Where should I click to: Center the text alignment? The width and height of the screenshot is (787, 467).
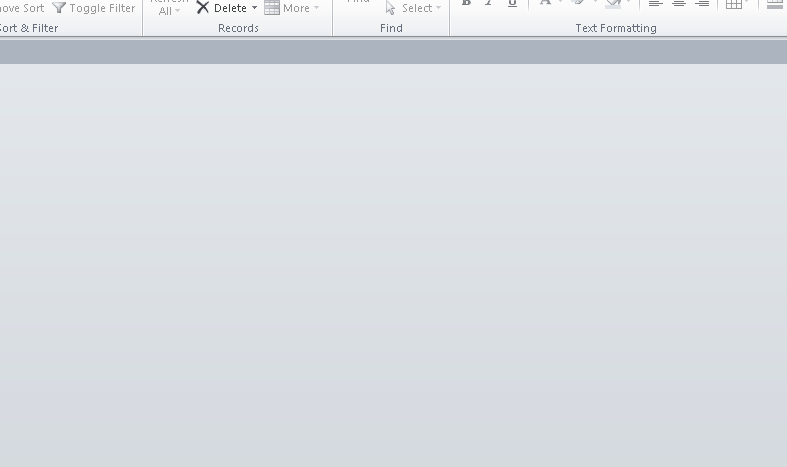point(679,4)
